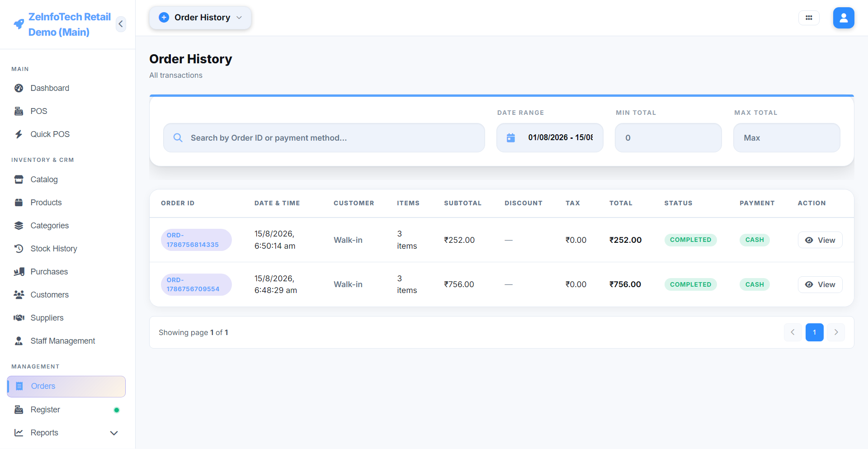View order ORD-1786756814335 details button
Viewport: 868px width, 449px height.
pyautogui.click(x=820, y=240)
